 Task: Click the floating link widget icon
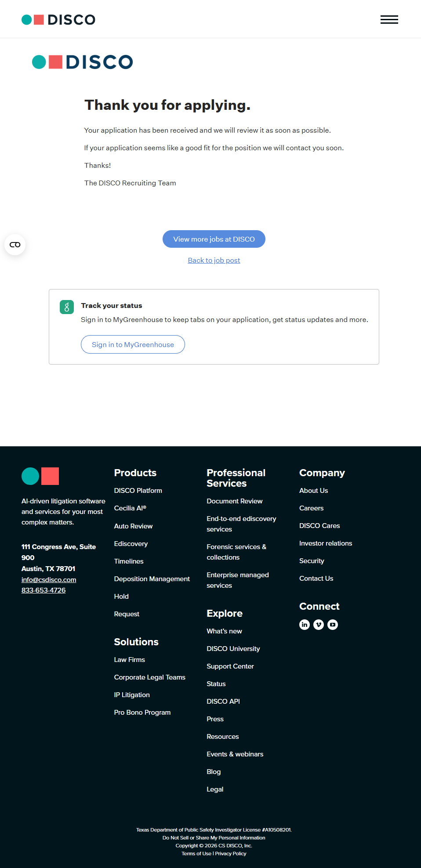pos(15,245)
